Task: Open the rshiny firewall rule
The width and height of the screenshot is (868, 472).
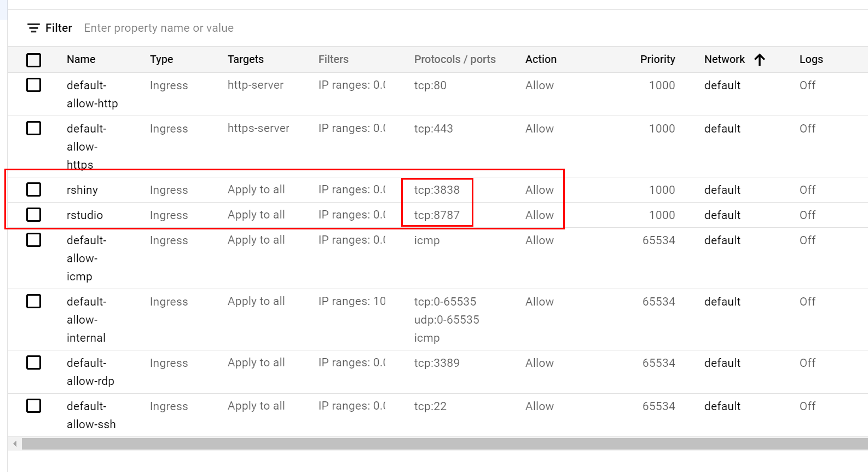Action: (82, 190)
